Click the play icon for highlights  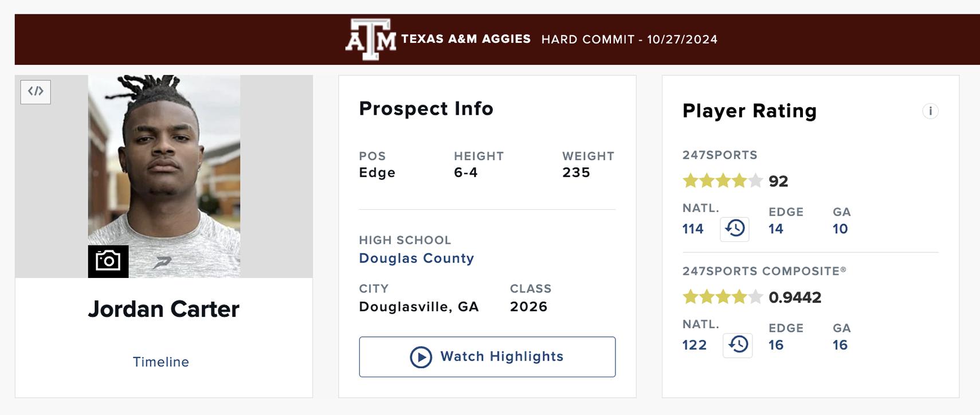pyautogui.click(x=421, y=357)
